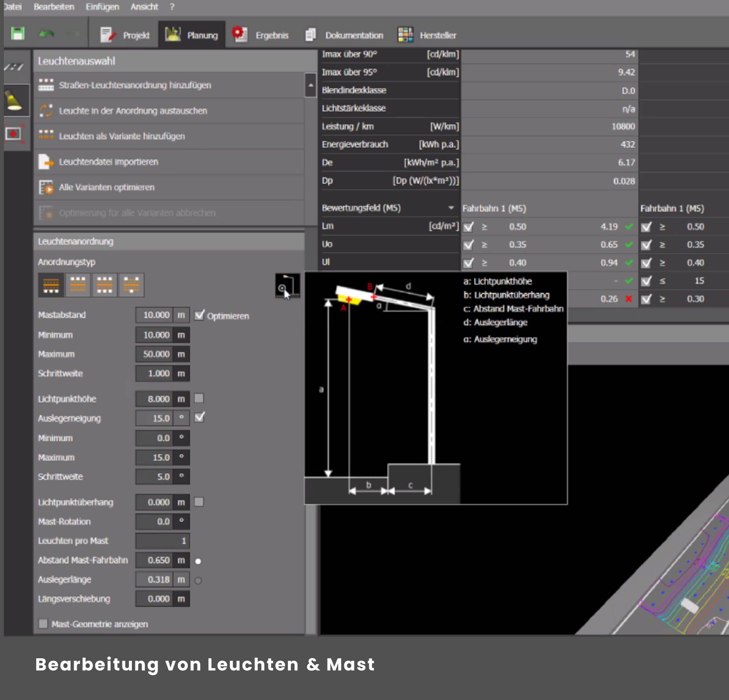This screenshot has height=700, width=729.
Task: Toggle the Uo checkbox in Fahrbahn 1
Action: pyautogui.click(x=468, y=245)
